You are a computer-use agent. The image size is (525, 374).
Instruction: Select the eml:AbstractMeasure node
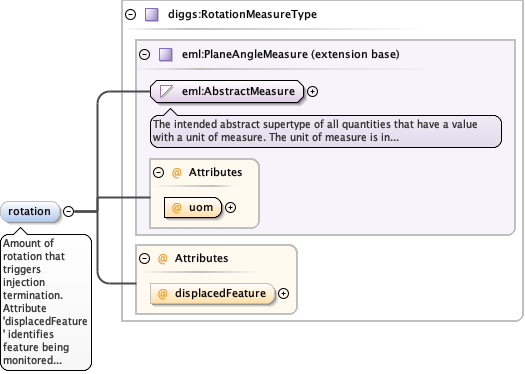coord(227,91)
